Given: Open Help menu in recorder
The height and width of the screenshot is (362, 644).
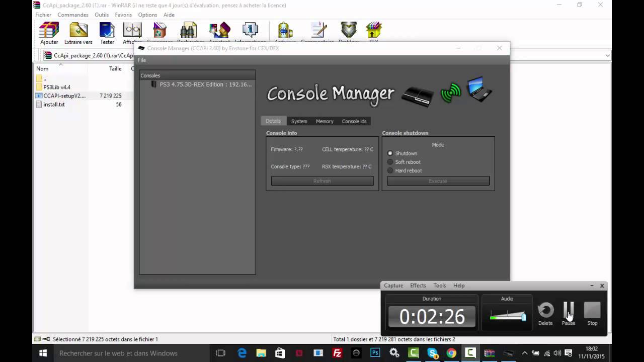Looking at the screenshot, I should pyautogui.click(x=459, y=286).
